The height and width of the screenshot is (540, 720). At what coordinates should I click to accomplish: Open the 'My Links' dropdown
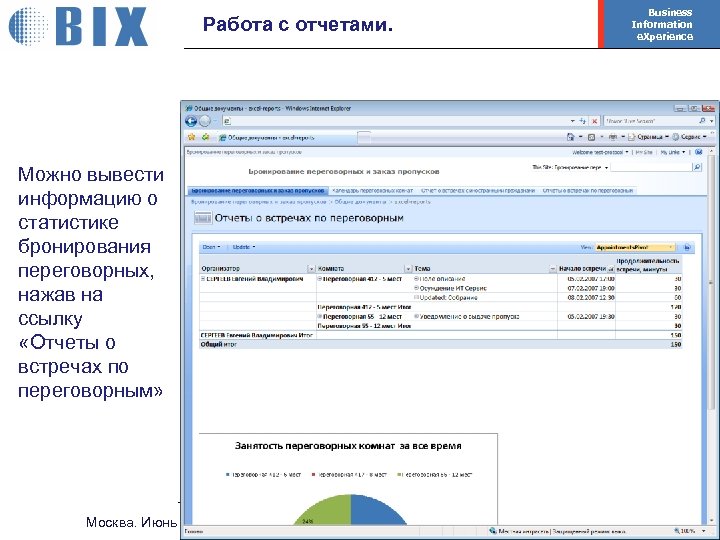673,152
